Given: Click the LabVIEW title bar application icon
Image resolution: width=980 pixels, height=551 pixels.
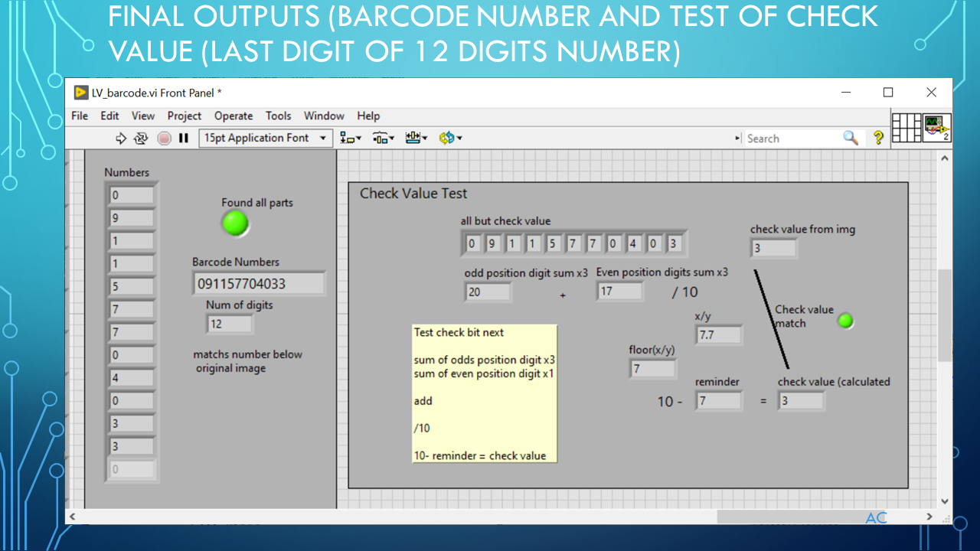Looking at the screenshot, I should point(80,92).
